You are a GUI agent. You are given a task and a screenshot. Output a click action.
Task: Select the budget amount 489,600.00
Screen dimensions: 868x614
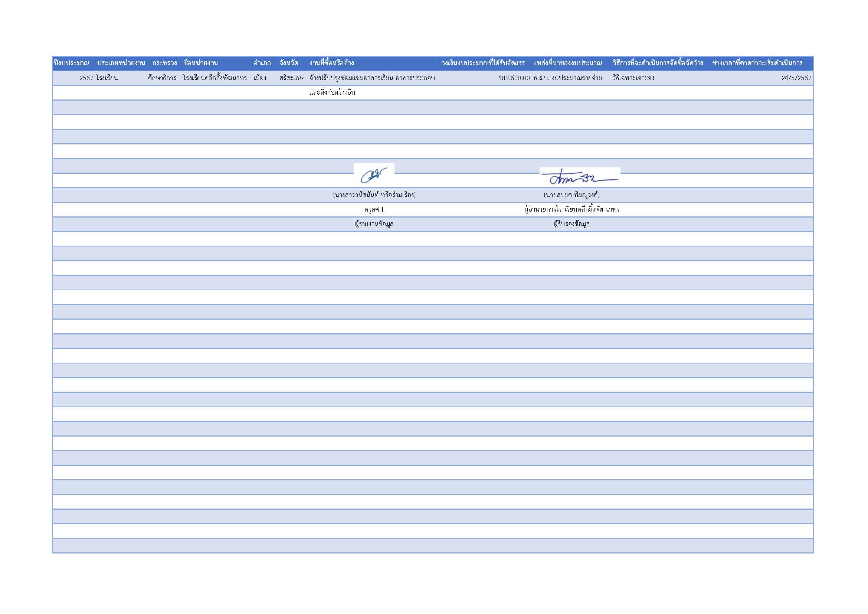coord(514,78)
